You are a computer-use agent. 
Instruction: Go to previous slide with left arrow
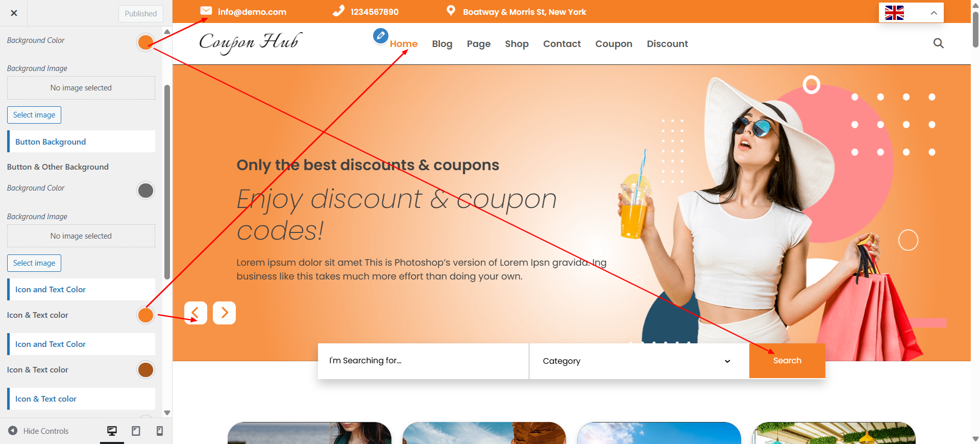pyautogui.click(x=195, y=313)
